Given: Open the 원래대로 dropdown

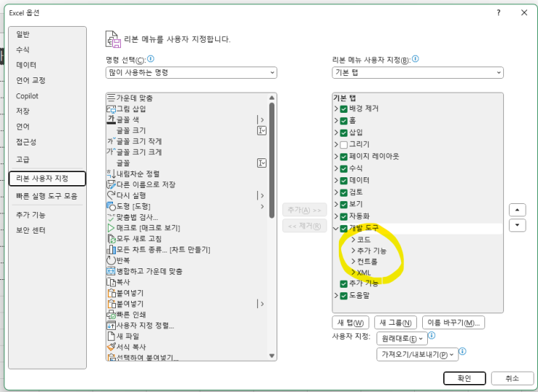Looking at the screenshot, I should [402, 338].
